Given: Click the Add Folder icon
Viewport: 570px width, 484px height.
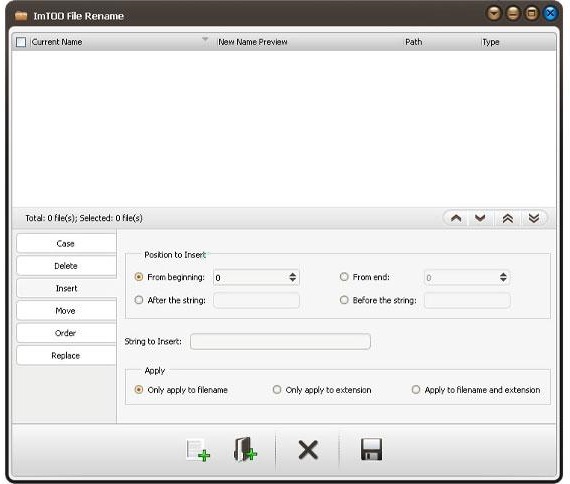Looking at the screenshot, I should (245, 449).
